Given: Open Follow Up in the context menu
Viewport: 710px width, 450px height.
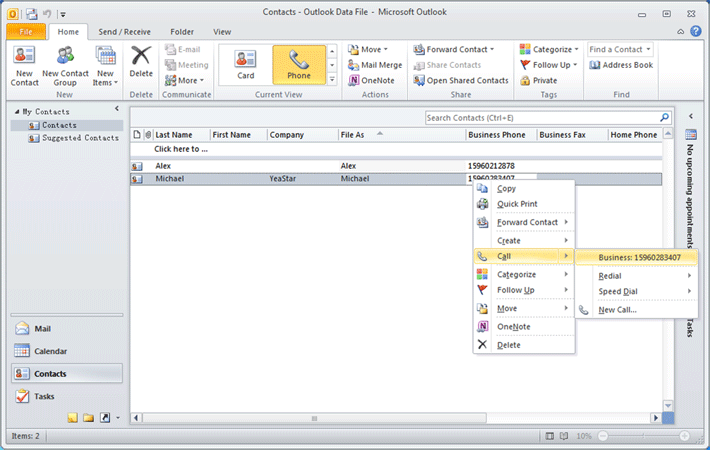Looking at the screenshot, I should (524, 290).
